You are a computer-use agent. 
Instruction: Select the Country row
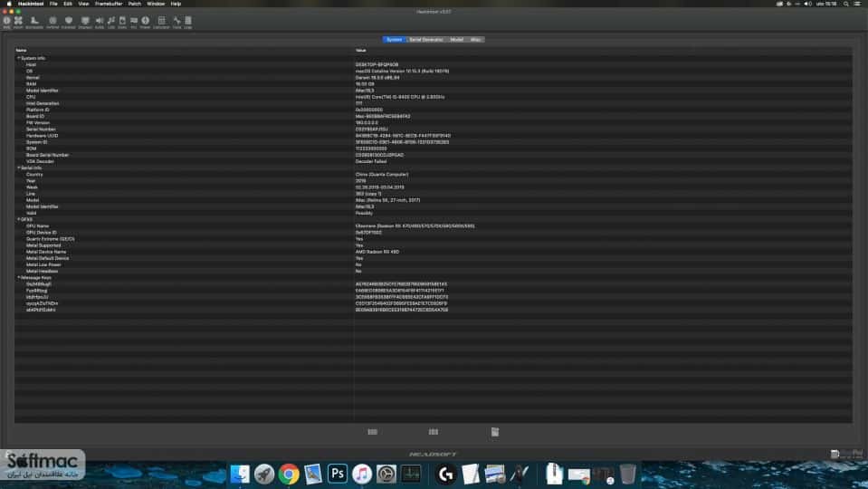point(434,175)
